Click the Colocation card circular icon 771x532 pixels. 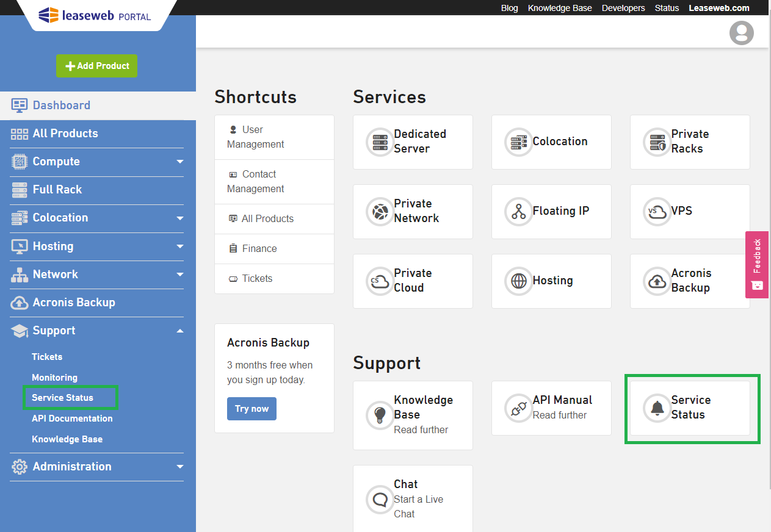pos(518,142)
